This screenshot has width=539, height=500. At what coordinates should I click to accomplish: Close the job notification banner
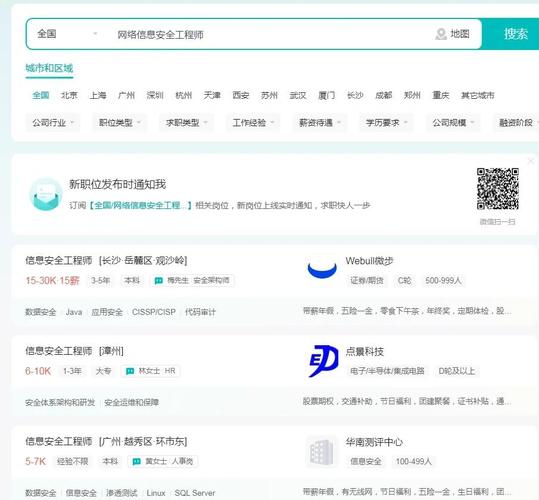click(x=531, y=161)
